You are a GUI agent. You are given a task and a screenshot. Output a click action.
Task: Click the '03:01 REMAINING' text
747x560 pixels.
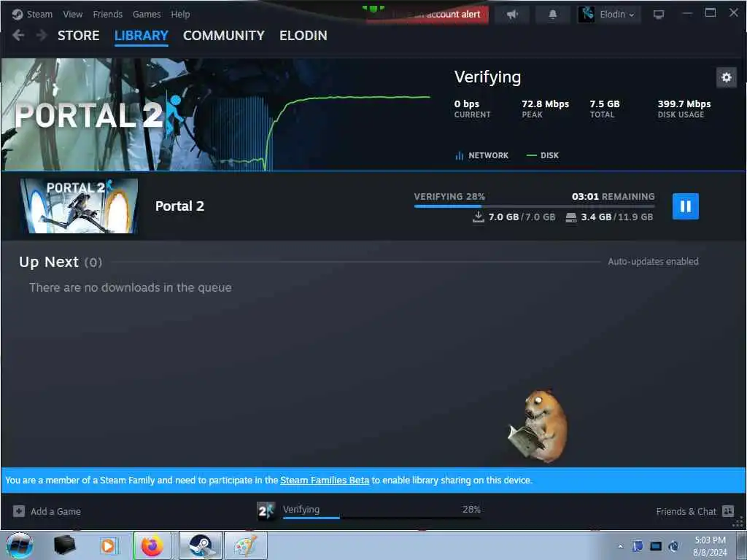[613, 196]
